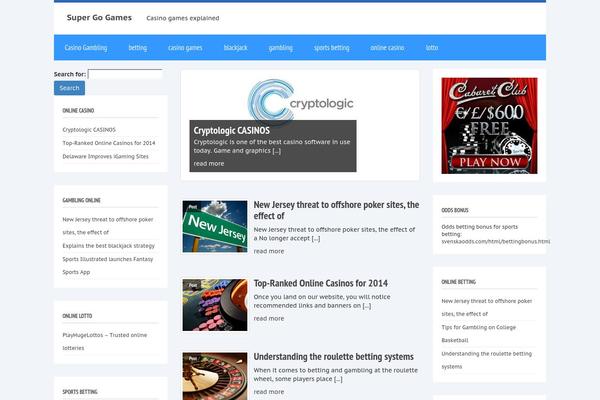600x400 pixels.
Task: Click the Casino games explained tagline
Action: [x=183, y=18]
